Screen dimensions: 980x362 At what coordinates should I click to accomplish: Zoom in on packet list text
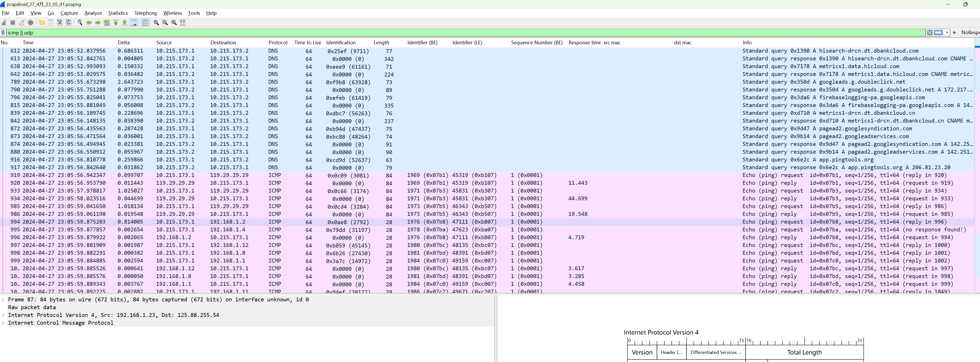click(x=156, y=23)
